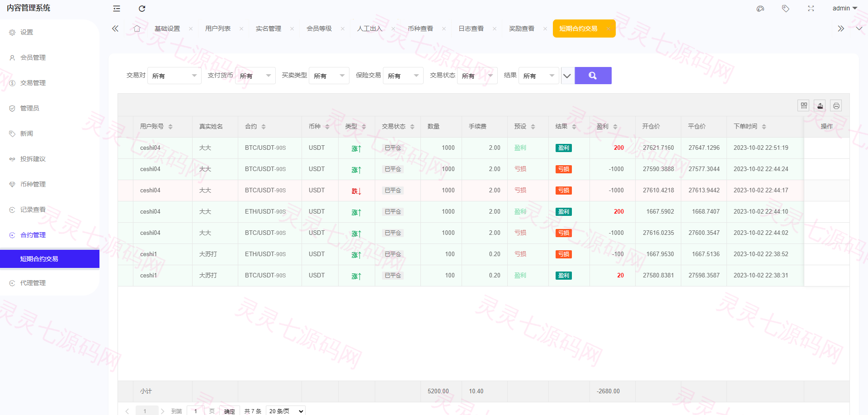This screenshot has width=868, height=415.
Task: Click the page number input field
Action: (x=196, y=411)
